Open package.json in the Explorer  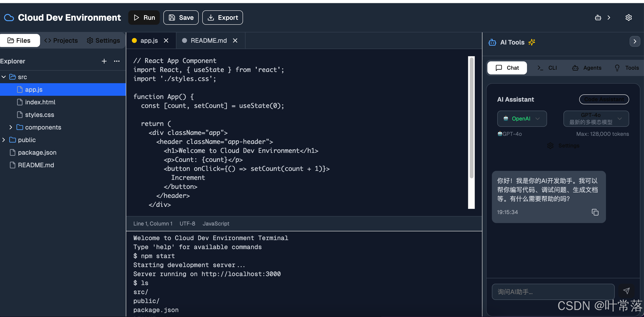point(63,152)
